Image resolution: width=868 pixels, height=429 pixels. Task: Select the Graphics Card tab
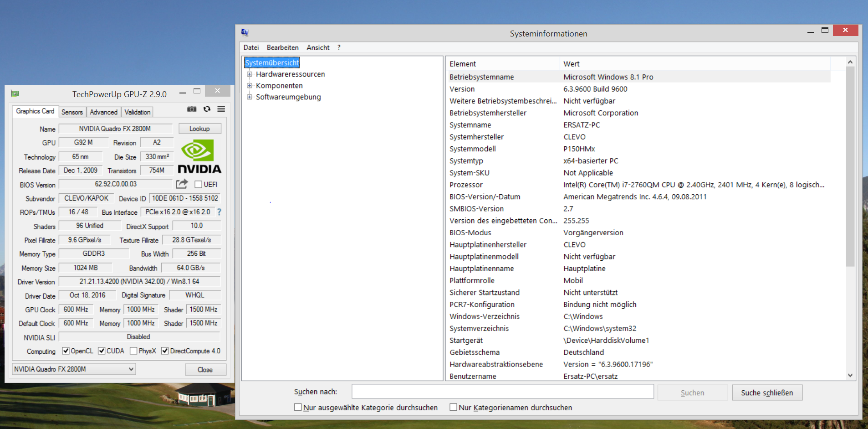click(35, 111)
